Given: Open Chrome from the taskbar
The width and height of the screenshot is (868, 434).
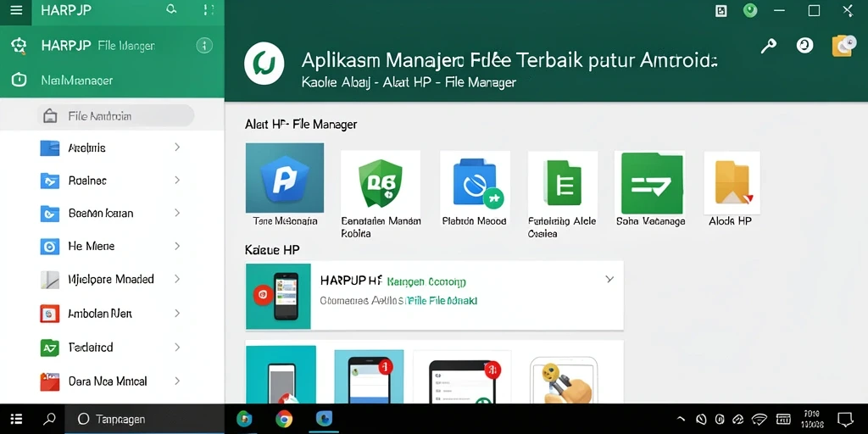Looking at the screenshot, I should (x=284, y=419).
